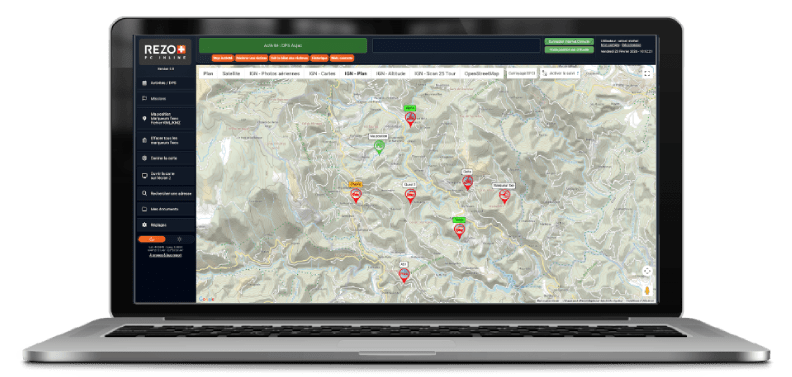Click the Centrer la carte target icon

coord(144,158)
